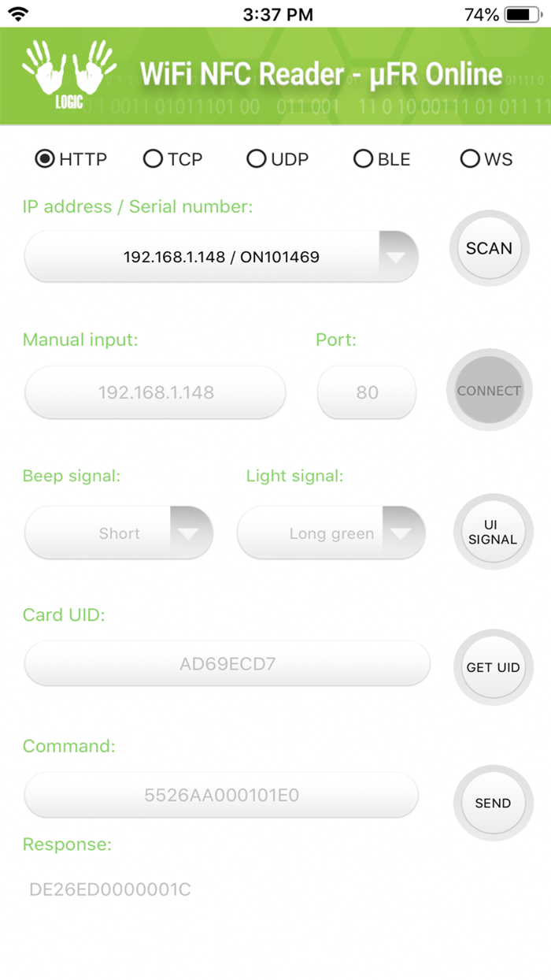
Task: Click the Port number field
Action: tap(366, 392)
